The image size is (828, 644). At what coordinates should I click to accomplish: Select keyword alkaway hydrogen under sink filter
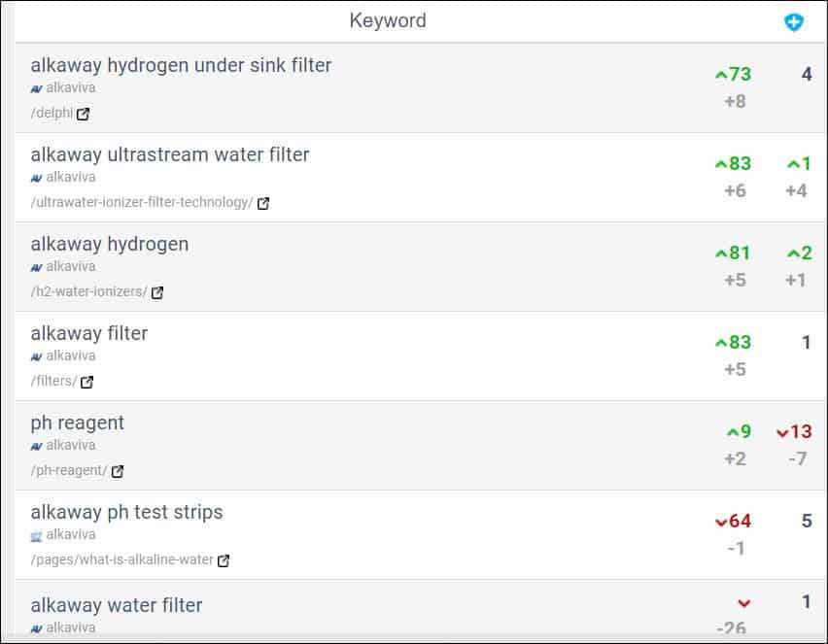[x=181, y=65]
